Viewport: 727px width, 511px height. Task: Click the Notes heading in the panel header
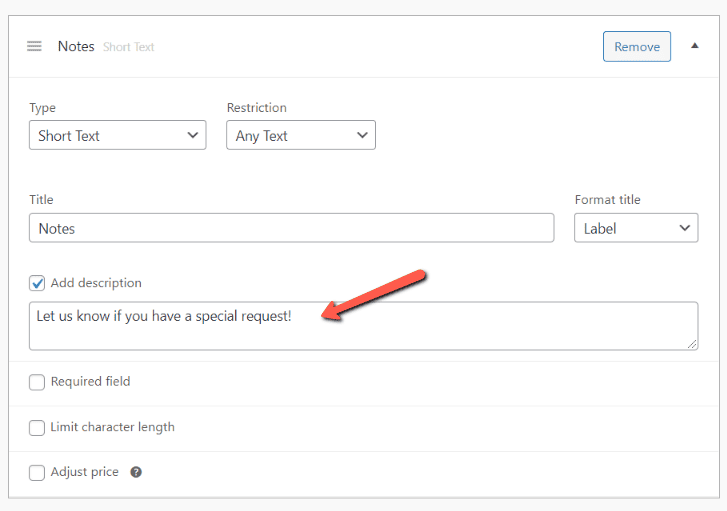[x=76, y=46]
